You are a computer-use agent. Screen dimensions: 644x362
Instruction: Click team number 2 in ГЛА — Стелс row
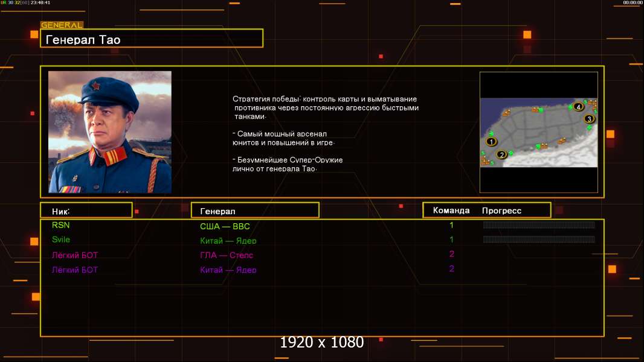[451, 254]
